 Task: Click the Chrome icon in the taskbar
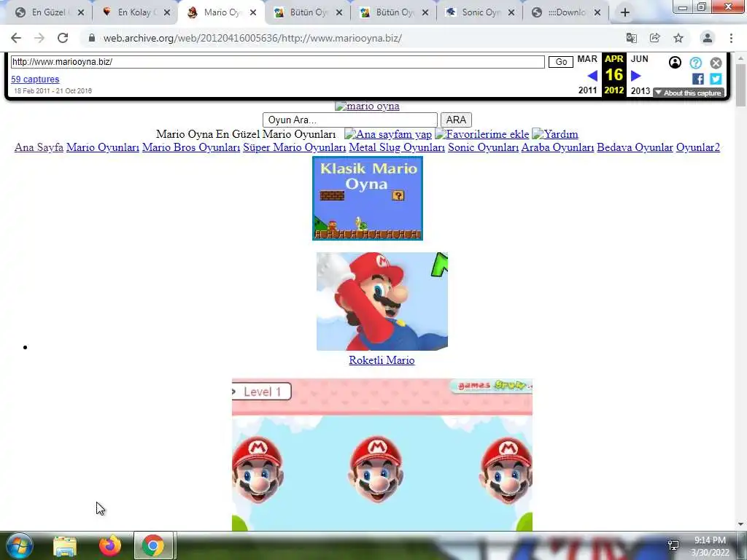pos(153,545)
